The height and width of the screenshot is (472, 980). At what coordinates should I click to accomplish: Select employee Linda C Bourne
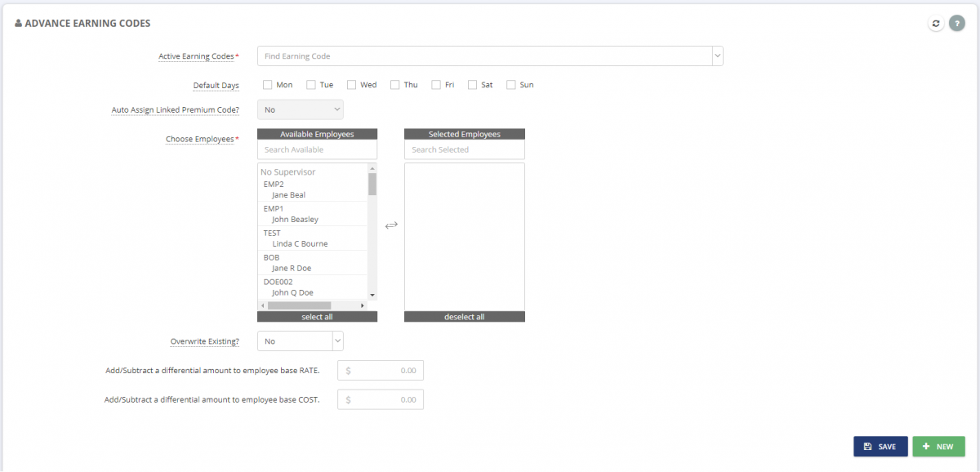300,243
